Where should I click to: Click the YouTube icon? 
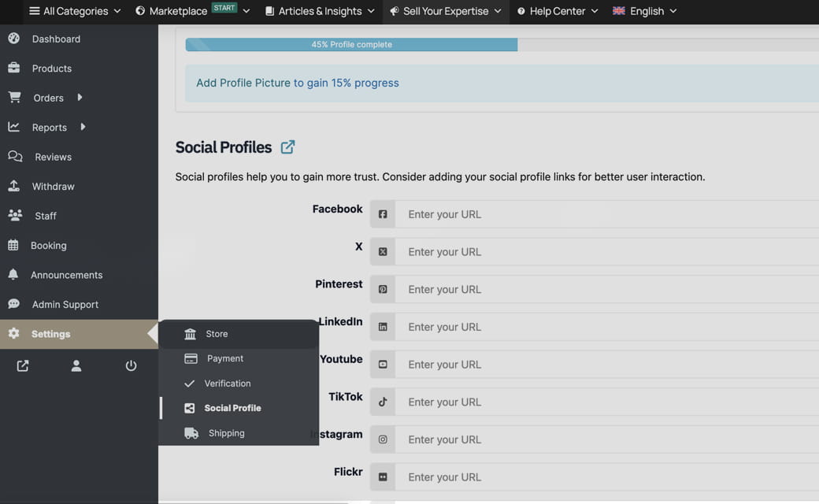pyautogui.click(x=383, y=364)
